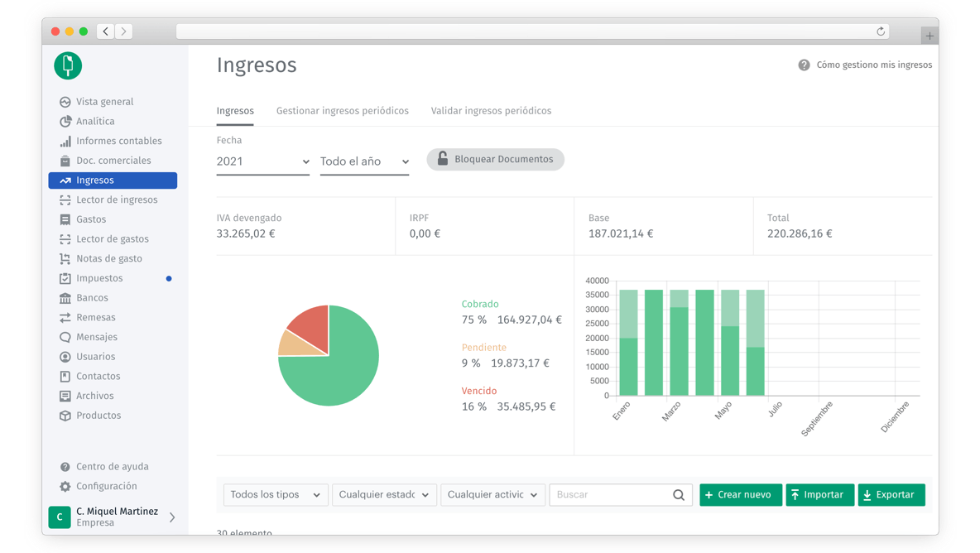Open the Analítica pie chart icon

(65, 122)
